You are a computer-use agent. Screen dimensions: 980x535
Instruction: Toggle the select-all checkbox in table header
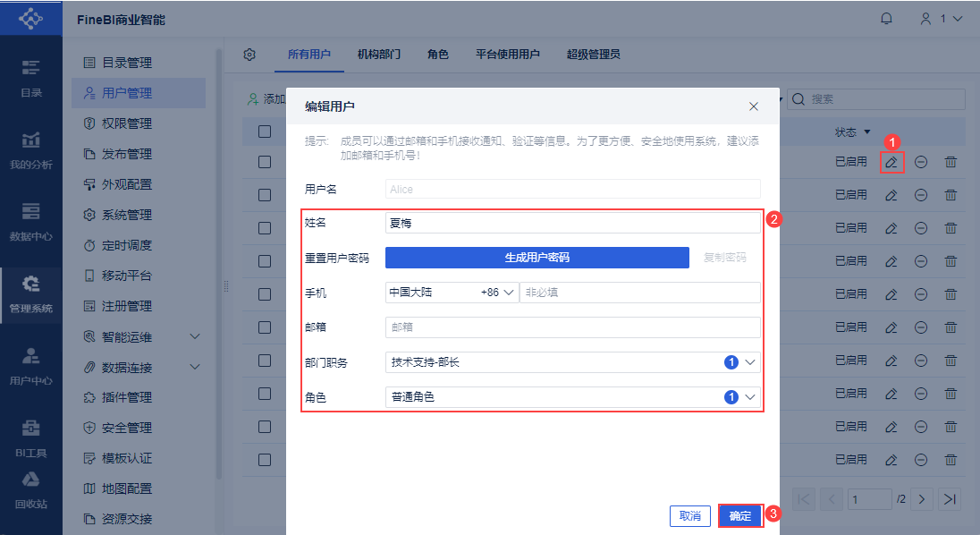point(265,132)
